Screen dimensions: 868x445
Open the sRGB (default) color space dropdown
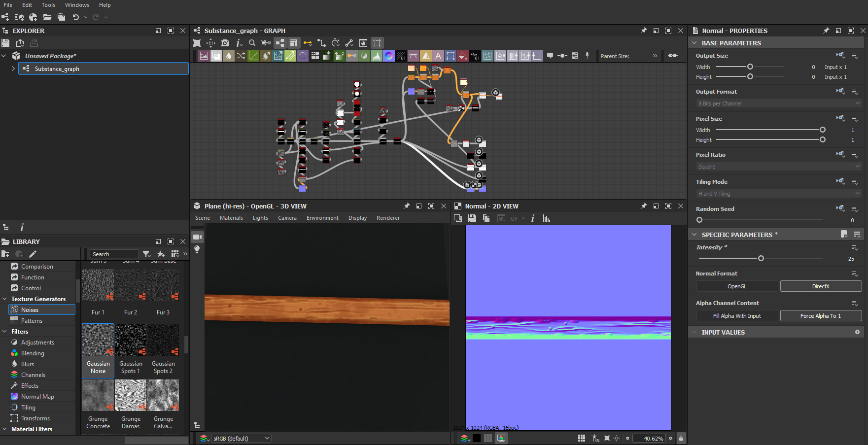point(241,438)
